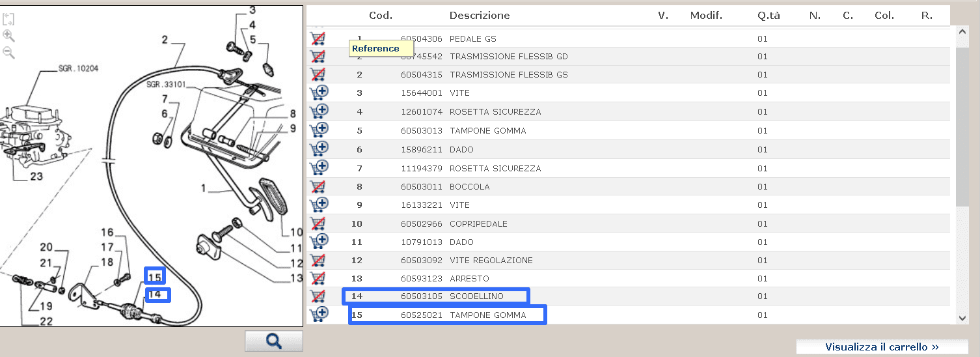Click the cart icon for TRASMISSIONE FLESSIB GD

[x=318, y=56]
